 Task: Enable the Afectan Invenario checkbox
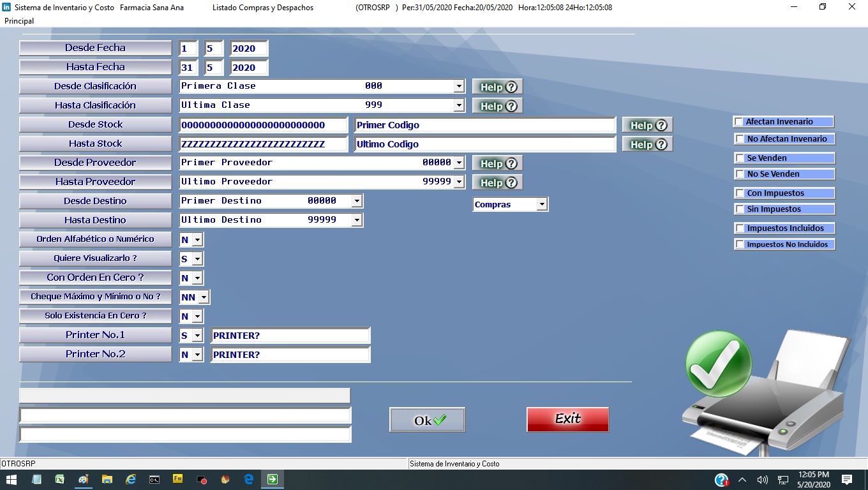point(739,122)
